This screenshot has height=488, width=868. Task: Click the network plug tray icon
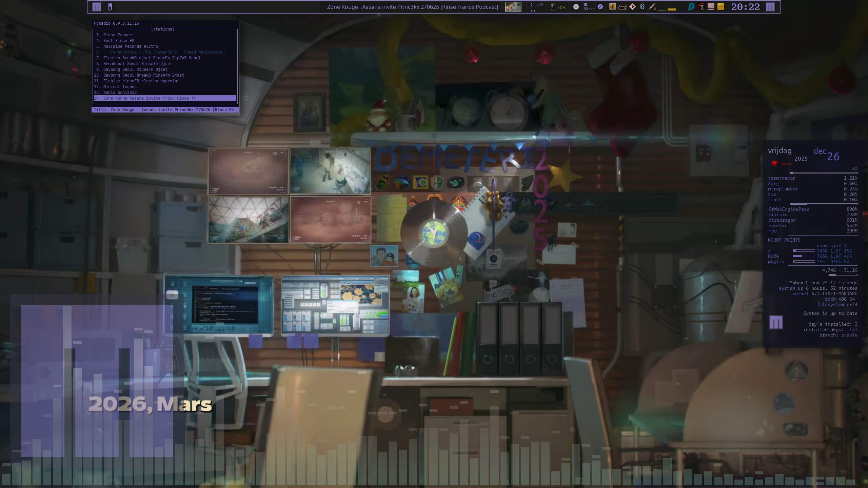coord(652,7)
